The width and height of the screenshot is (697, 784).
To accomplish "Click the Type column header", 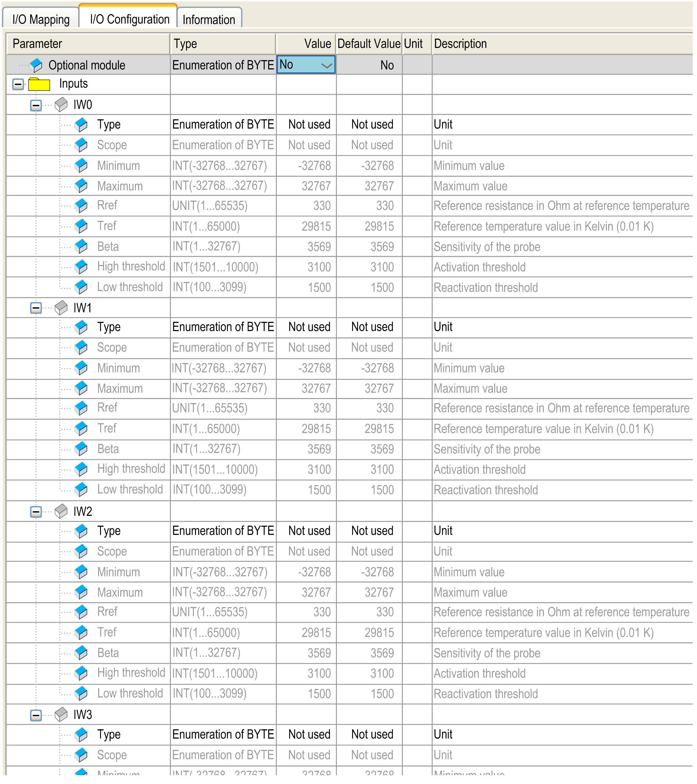I will [x=223, y=44].
